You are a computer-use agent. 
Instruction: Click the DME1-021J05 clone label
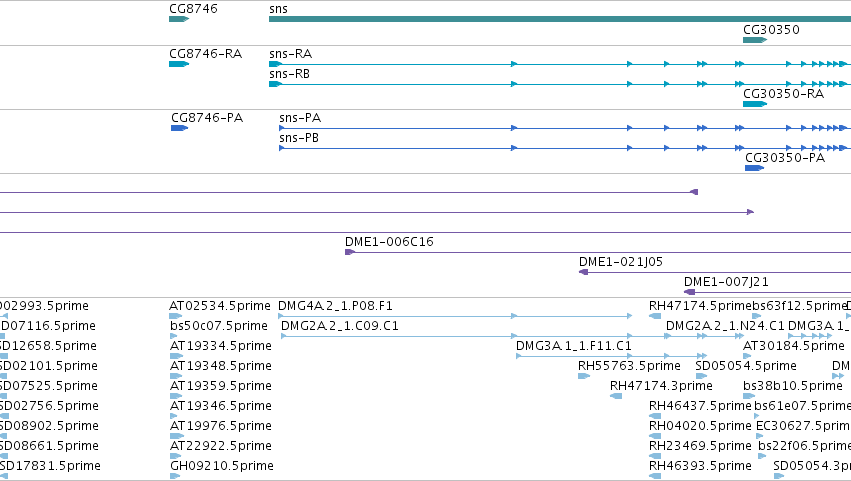[621, 262]
